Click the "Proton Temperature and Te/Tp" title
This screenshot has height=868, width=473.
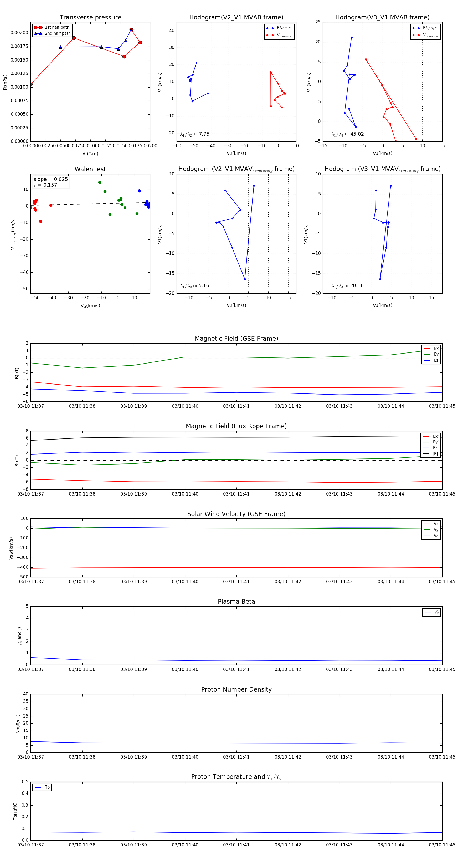[x=236, y=777]
